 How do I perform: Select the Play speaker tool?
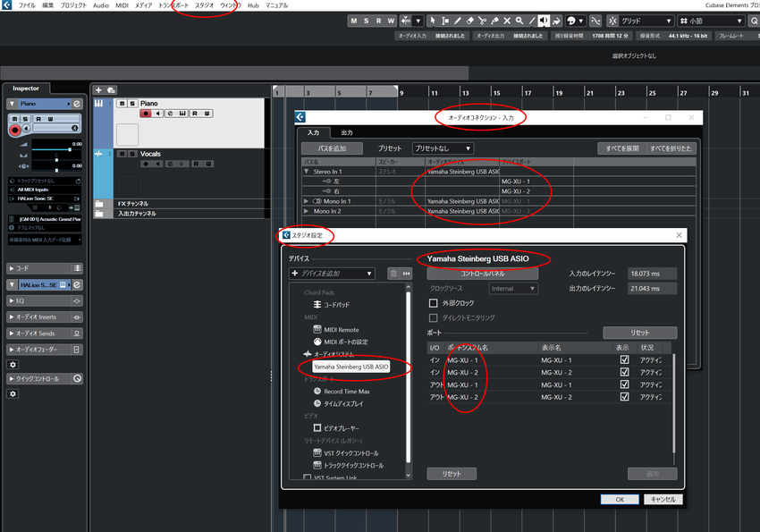click(544, 21)
